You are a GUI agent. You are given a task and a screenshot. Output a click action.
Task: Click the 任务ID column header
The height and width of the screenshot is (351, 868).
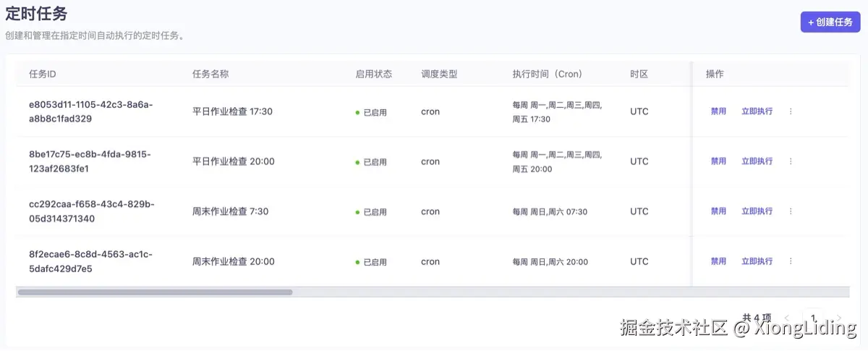tap(43, 74)
